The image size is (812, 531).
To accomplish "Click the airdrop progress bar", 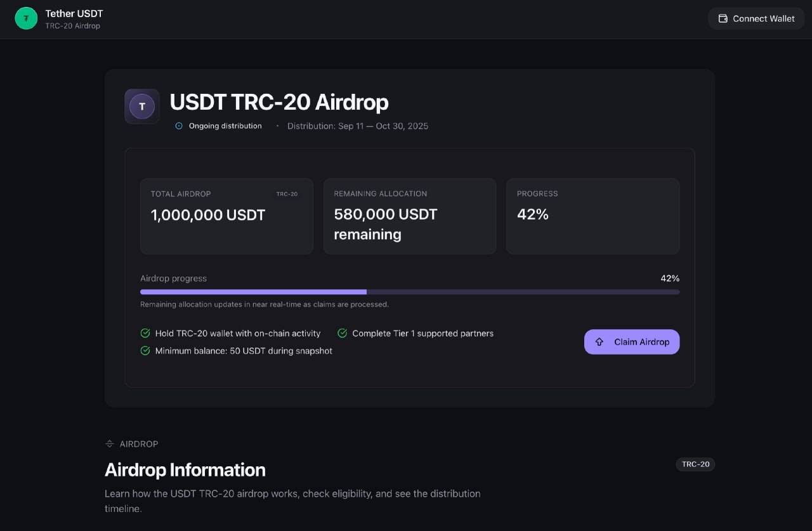I will pyautogui.click(x=410, y=292).
